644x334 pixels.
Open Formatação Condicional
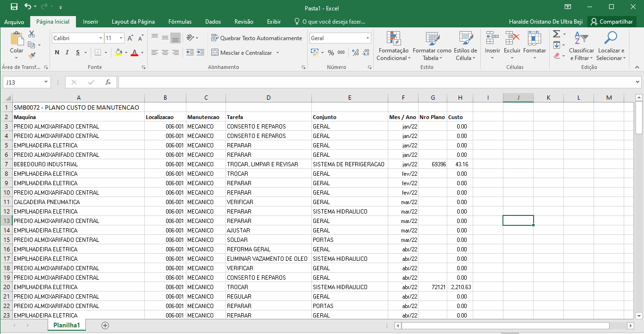click(x=393, y=46)
